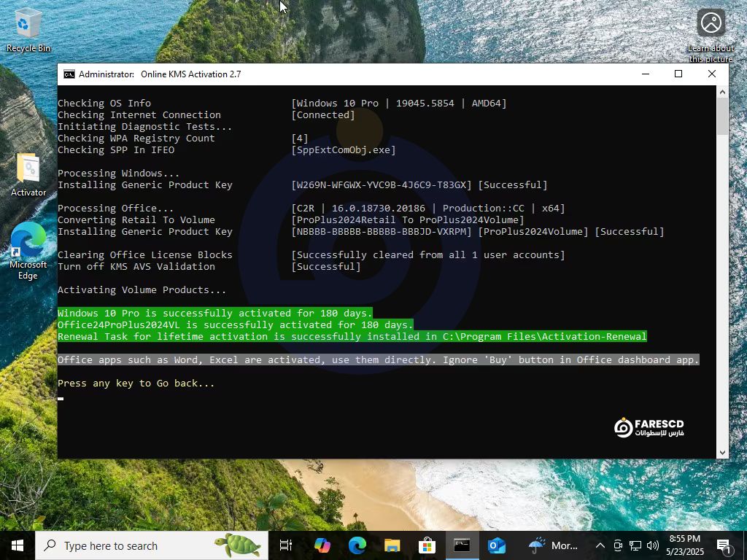Open the weather widget in taskbar
This screenshot has height=560, width=747.
pos(553,545)
